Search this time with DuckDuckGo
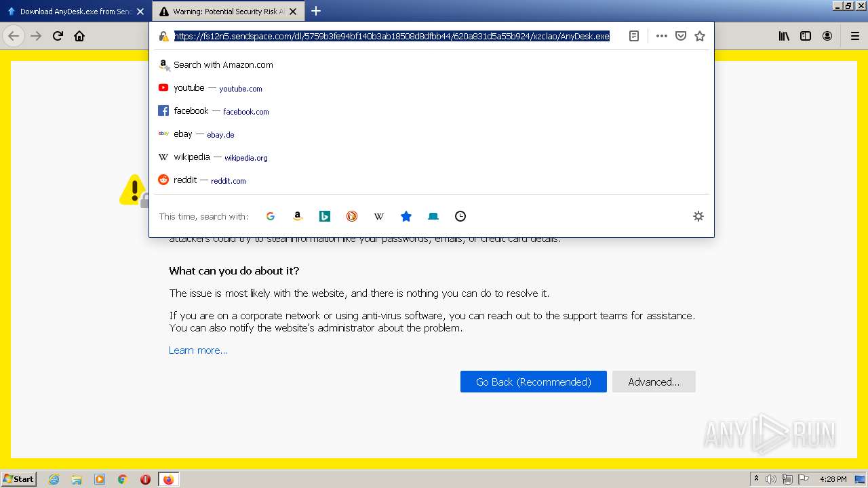Viewport: 868px width, 488px height. coord(352,216)
